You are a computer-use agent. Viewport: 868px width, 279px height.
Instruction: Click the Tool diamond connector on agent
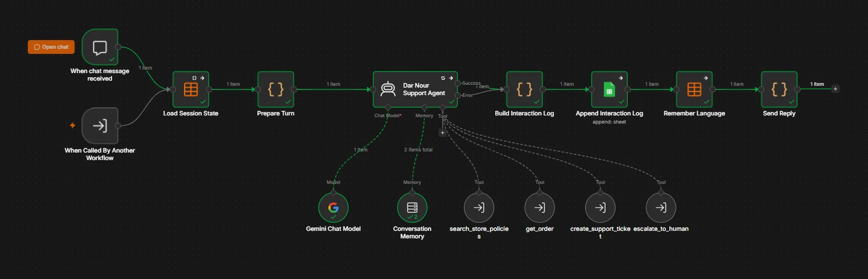(x=442, y=108)
